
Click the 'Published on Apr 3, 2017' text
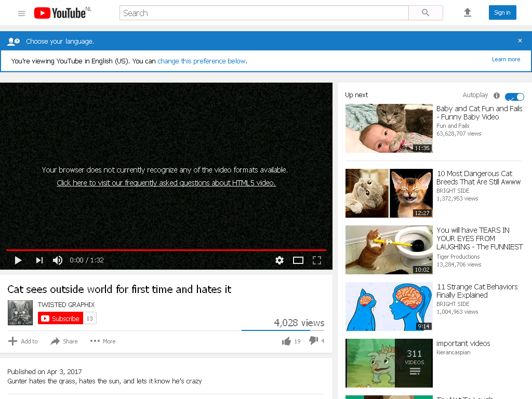(45, 372)
